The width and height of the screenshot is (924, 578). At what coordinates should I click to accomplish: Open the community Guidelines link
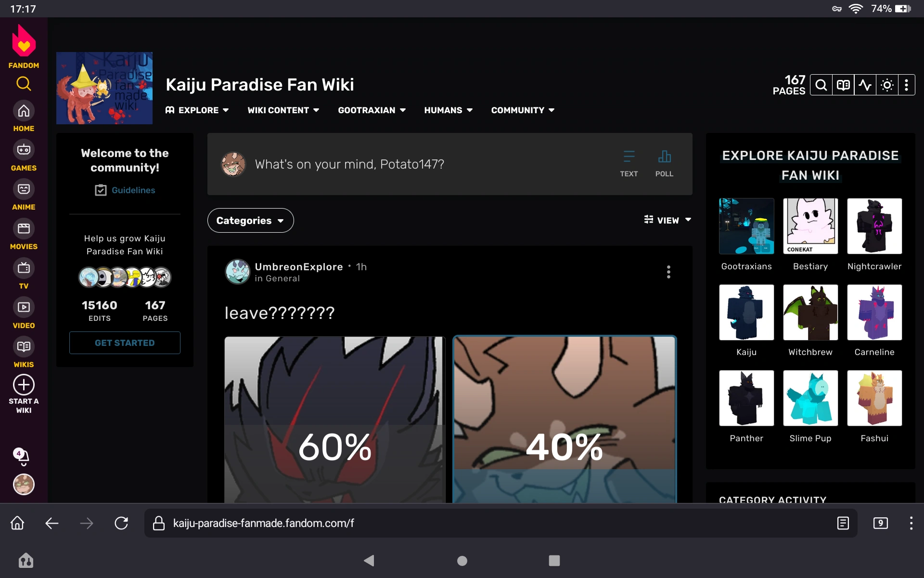(133, 190)
